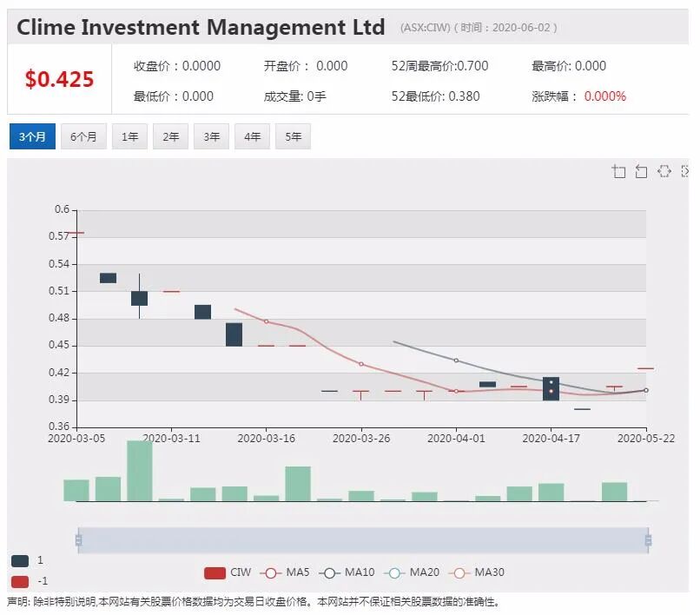Screen dimensions: 700x615
Task: Click the tallest green volume bar
Action: click(x=140, y=471)
